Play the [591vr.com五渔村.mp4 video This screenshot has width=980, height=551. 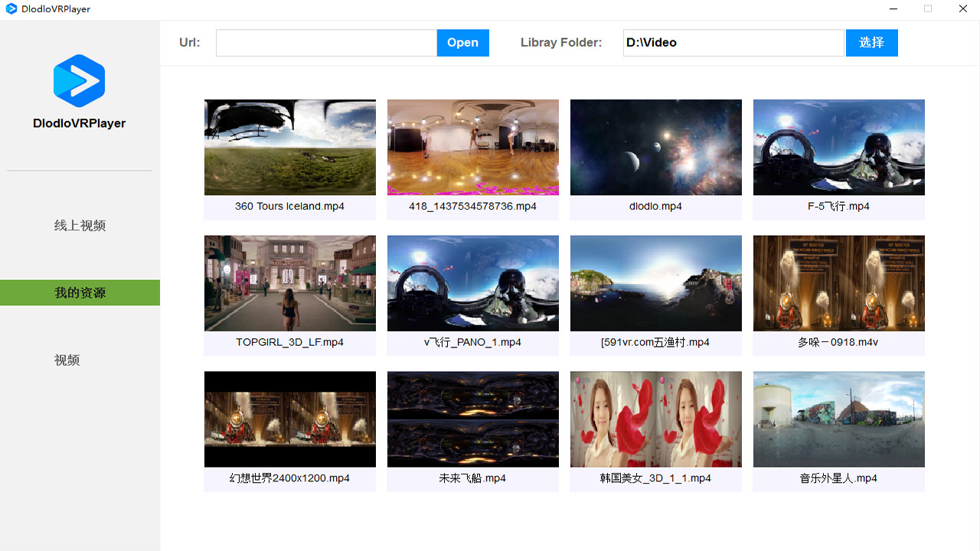[x=655, y=282]
